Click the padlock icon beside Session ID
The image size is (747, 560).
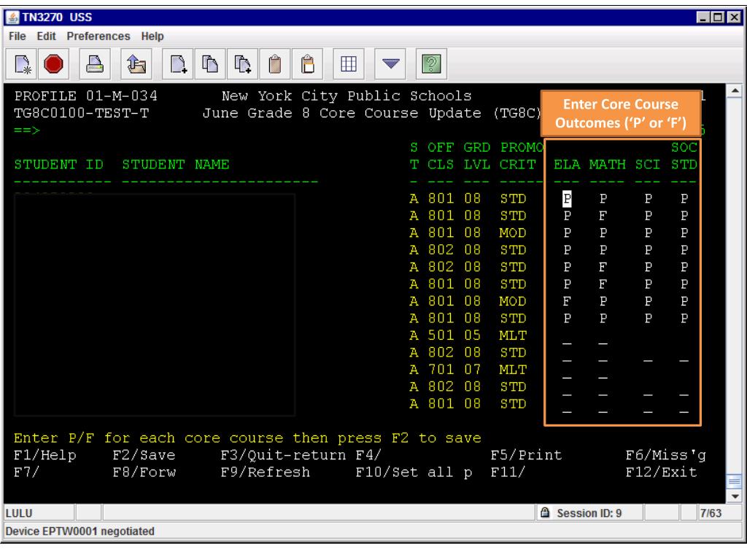(x=545, y=513)
